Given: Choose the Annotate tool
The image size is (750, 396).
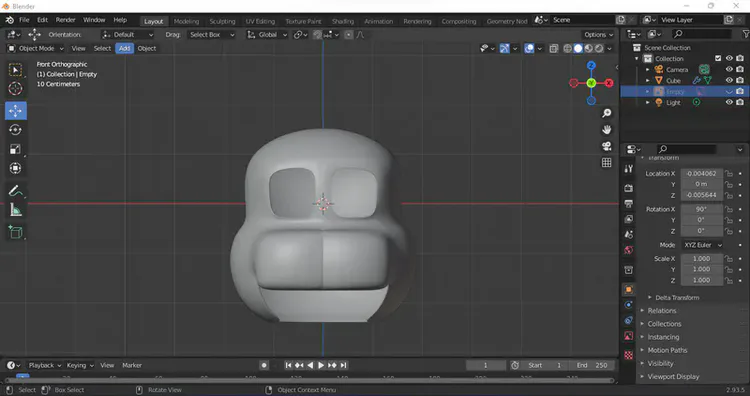Looking at the screenshot, I should [x=15, y=191].
